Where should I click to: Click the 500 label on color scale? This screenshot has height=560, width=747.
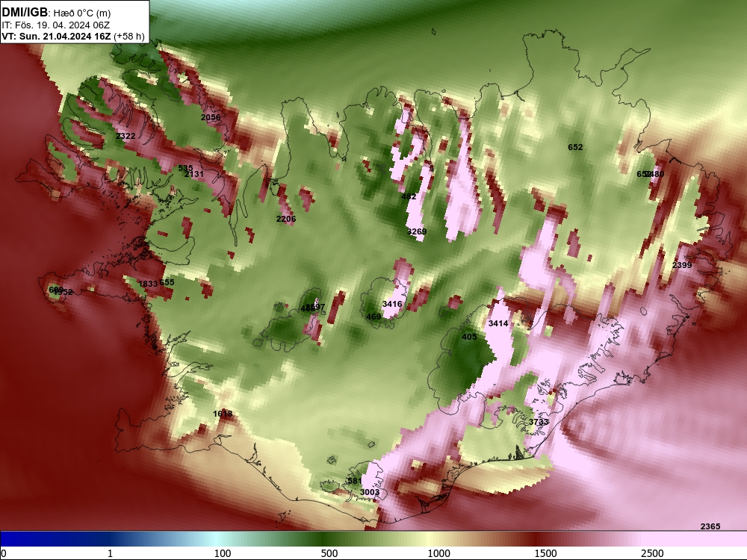tap(329, 553)
